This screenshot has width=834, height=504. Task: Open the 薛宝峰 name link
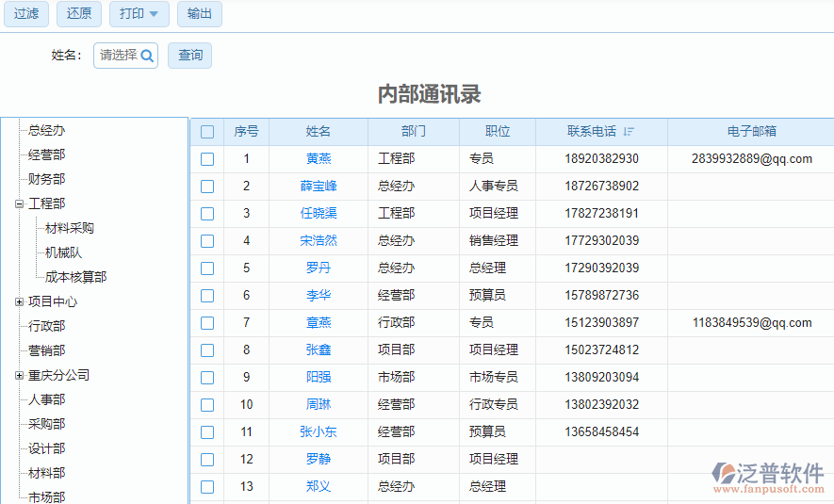click(x=319, y=187)
